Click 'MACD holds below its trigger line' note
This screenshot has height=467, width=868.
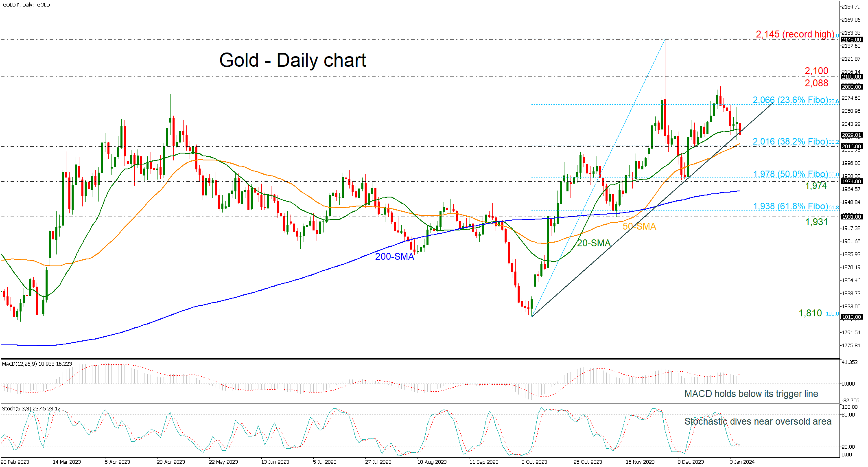click(751, 394)
